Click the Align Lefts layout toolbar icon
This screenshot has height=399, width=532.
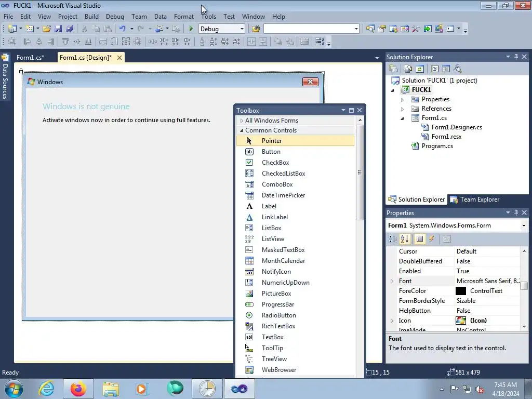click(27, 42)
